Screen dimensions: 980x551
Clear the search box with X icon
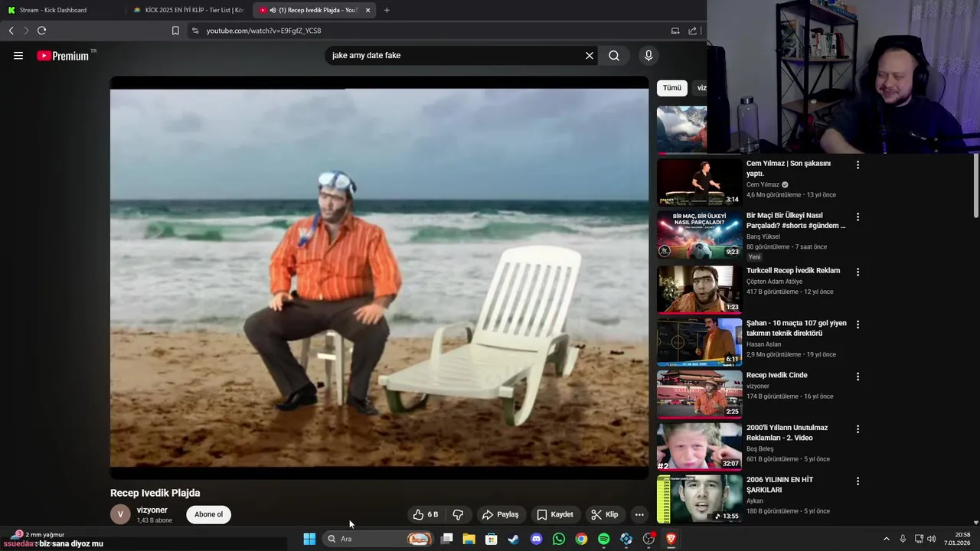(590, 55)
